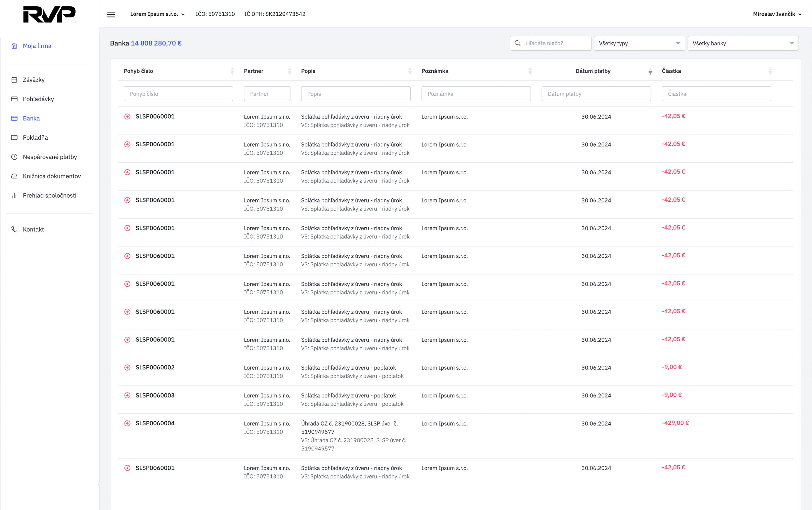Open SLSP0060004 transaction row

(455, 436)
